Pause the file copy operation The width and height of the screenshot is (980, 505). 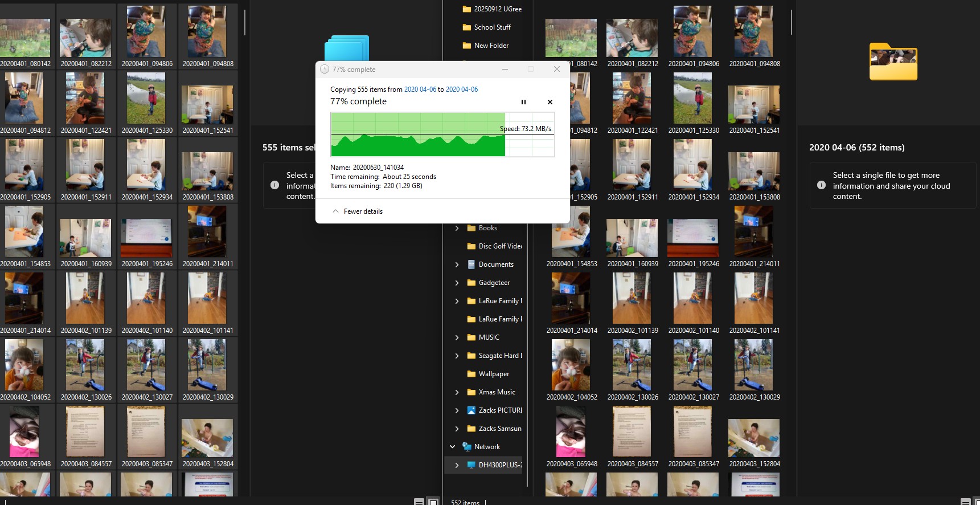[523, 102]
